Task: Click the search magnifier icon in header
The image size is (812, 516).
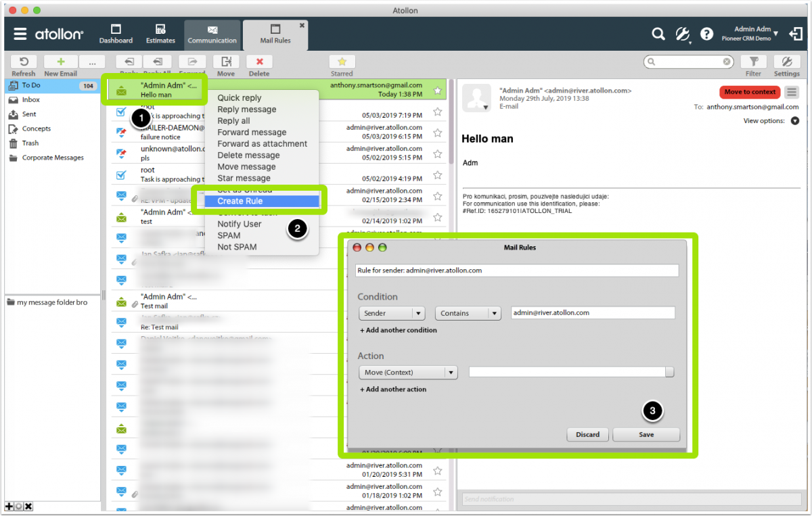Action: point(658,34)
